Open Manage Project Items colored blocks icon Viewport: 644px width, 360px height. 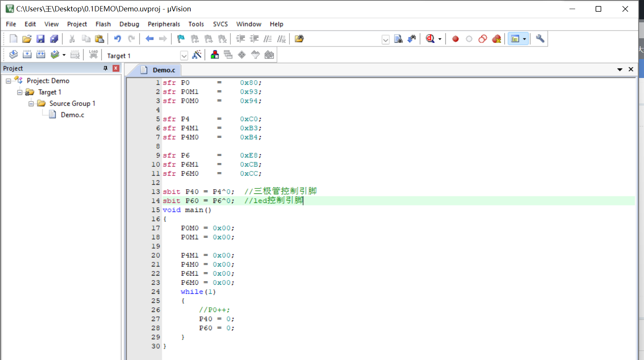point(215,55)
